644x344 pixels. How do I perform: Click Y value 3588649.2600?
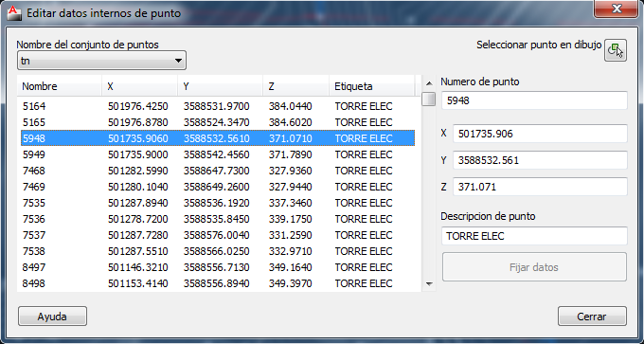(217, 187)
